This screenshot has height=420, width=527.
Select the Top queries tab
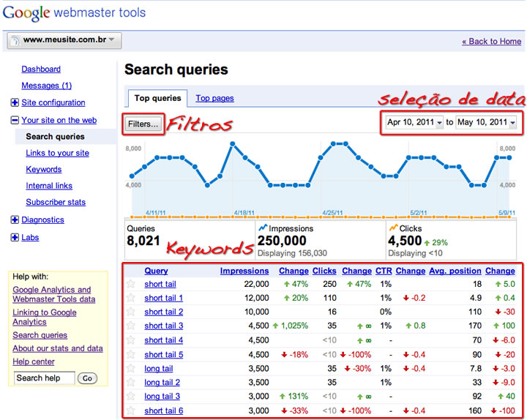(157, 98)
